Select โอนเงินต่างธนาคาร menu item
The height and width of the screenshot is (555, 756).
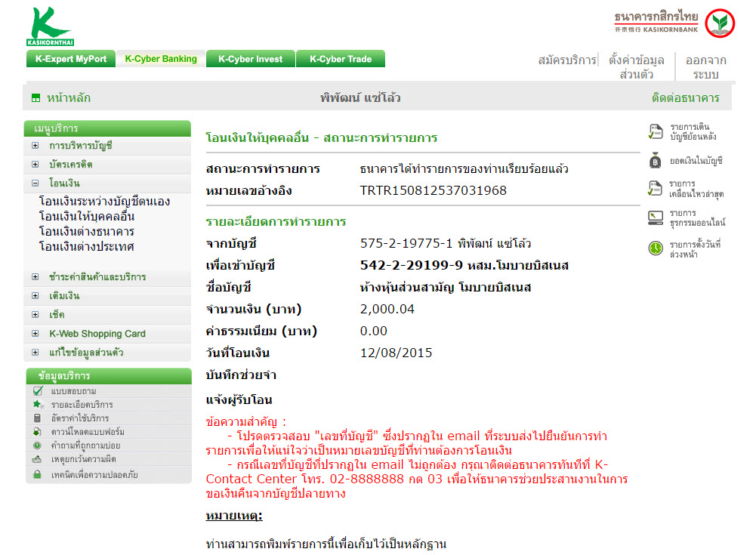86,231
